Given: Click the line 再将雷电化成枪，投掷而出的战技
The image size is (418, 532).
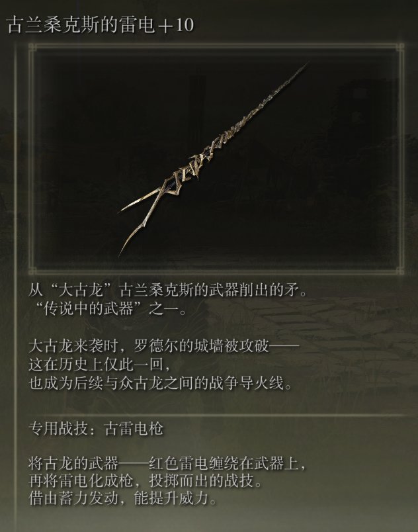Looking at the screenshot, I should pos(145,481).
